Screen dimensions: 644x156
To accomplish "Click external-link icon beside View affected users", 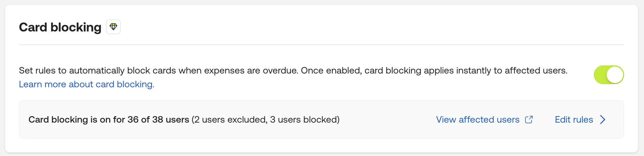I will pos(529,119).
